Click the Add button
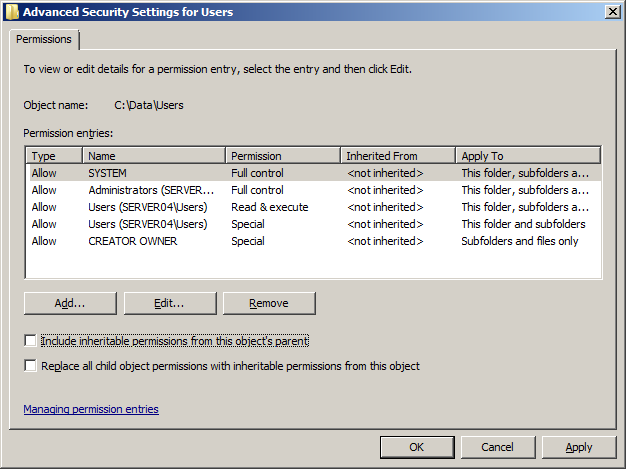Viewport: 626px width, 469px height. [x=70, y=303]
